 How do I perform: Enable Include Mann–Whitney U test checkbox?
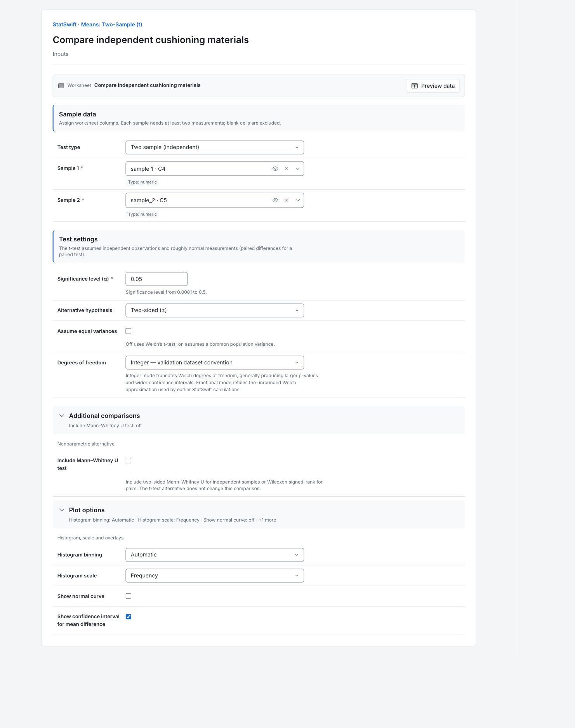pyautogui.click(x=129, y=461)
